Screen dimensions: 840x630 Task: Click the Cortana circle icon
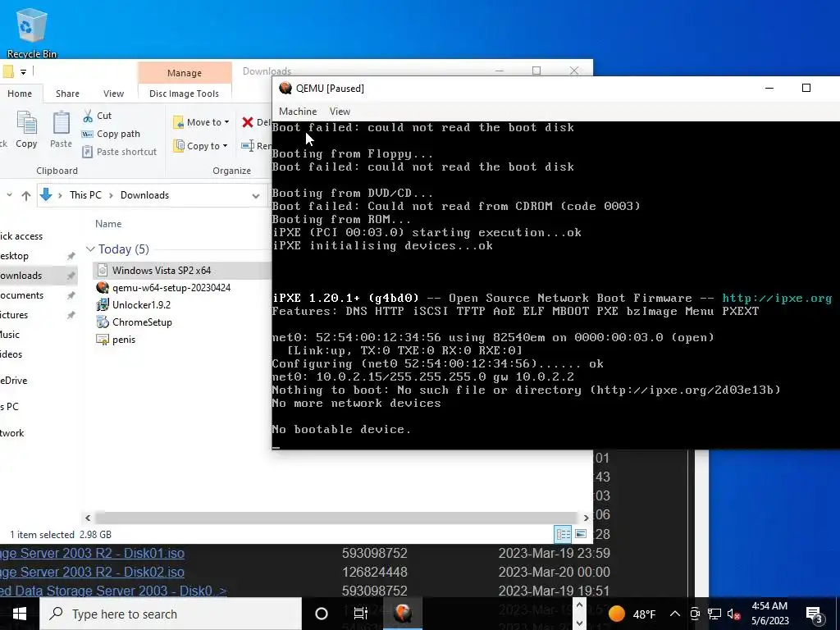tap(322, 614)
